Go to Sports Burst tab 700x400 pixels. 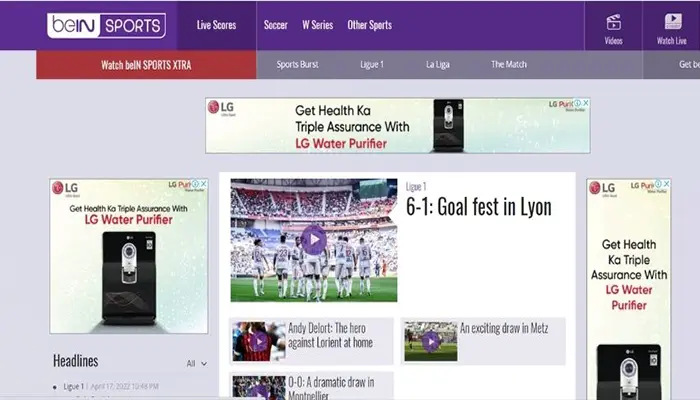pos(297,65)
